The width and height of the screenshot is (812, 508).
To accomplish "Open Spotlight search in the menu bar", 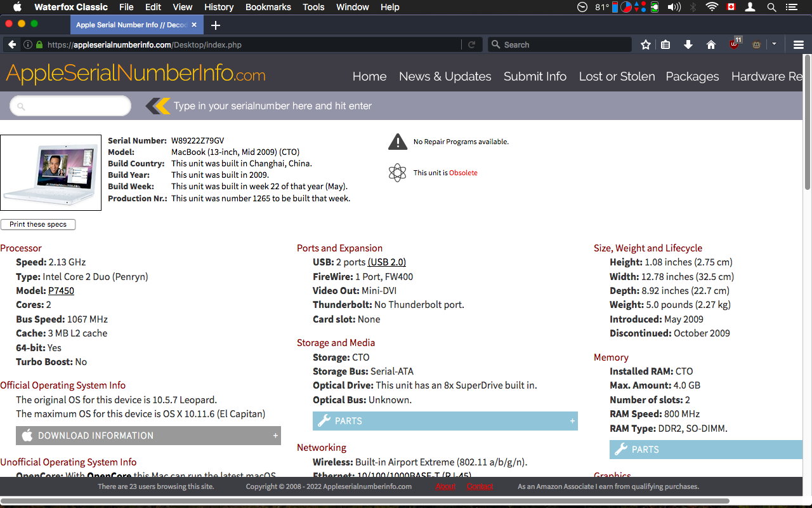I will click(x=771, y=7).
